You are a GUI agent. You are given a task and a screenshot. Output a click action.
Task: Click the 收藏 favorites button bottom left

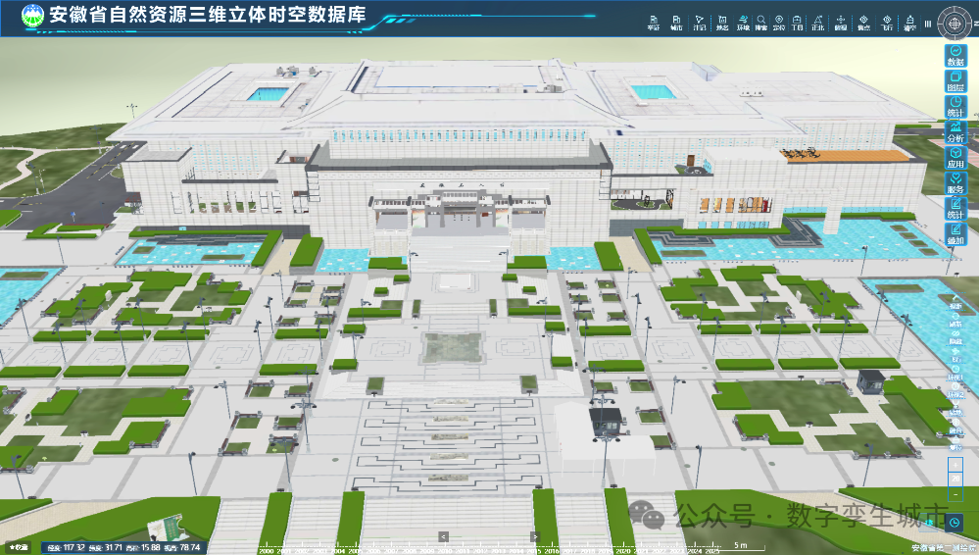click(x=19, y=547)
